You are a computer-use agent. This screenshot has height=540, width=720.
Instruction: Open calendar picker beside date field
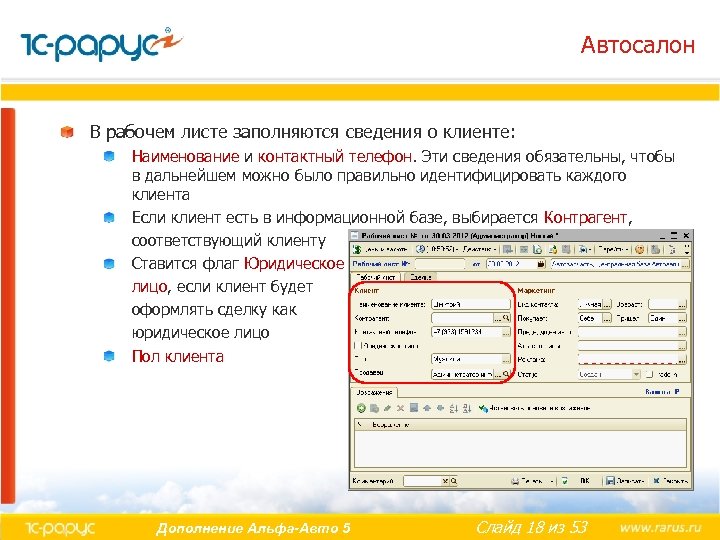coord(541,264)
